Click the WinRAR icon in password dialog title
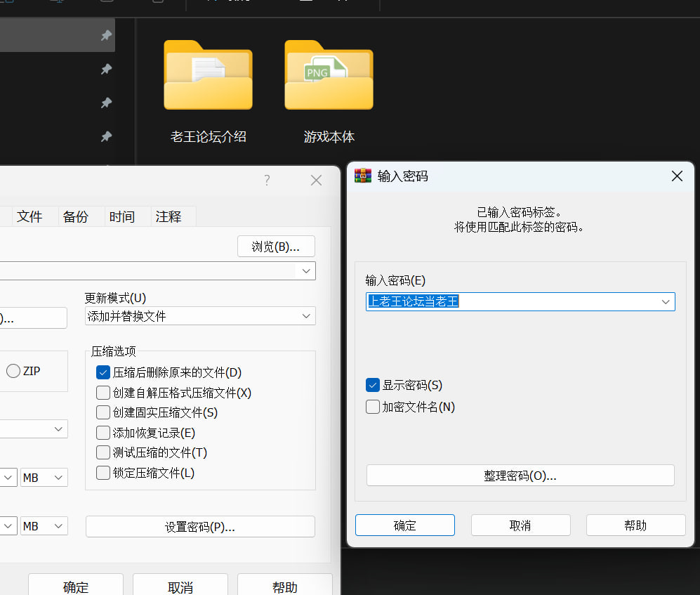 click(363, 176)
